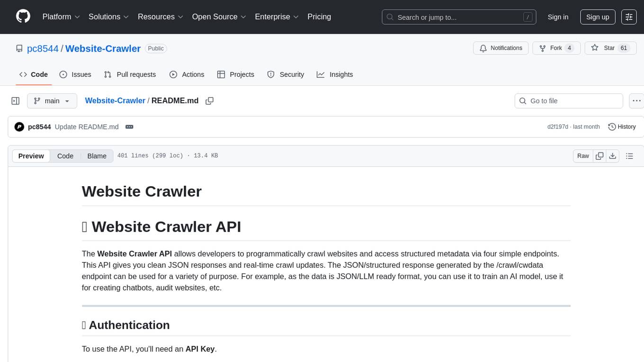Switch to the Security tab
The image size is (644, 362).
coord(286,74)
